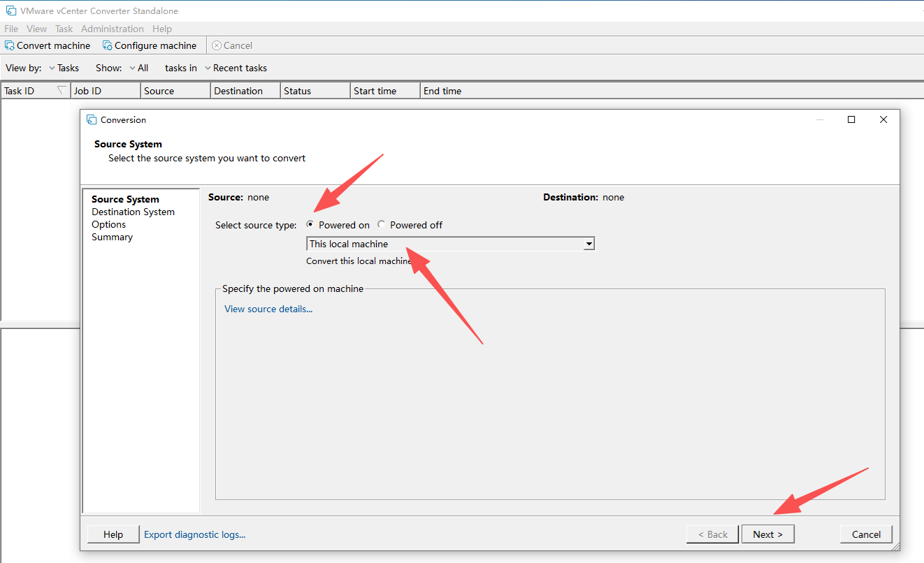Maximize the Conversion dialog window
The image size is (924, 563).
851,119
